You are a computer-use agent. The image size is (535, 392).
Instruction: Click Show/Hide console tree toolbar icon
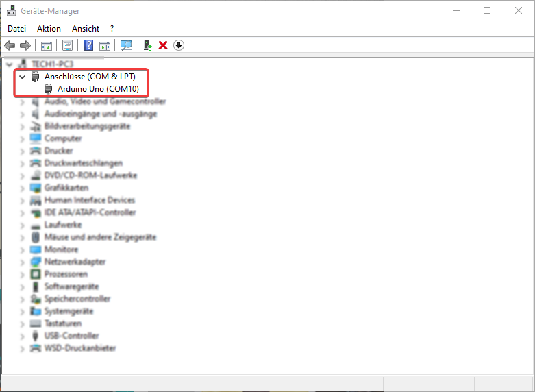tap(47, 45)
